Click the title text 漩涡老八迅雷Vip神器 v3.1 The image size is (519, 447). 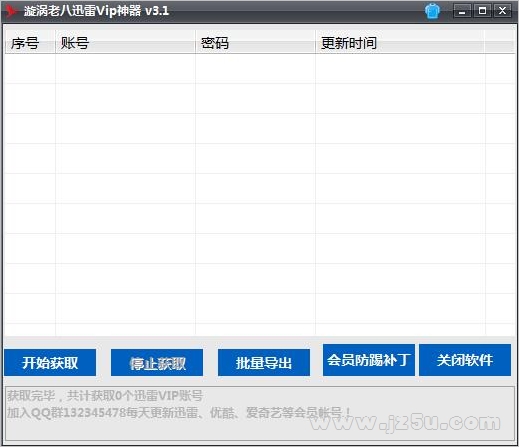(x=96, y=11)
